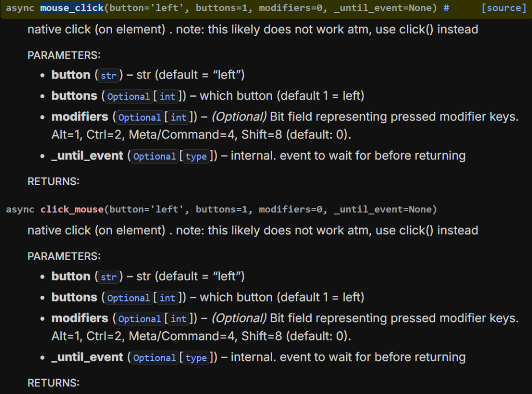532x394 pixels.
Task: Click the buttons parameter label
Action: [x=74, y=96]
